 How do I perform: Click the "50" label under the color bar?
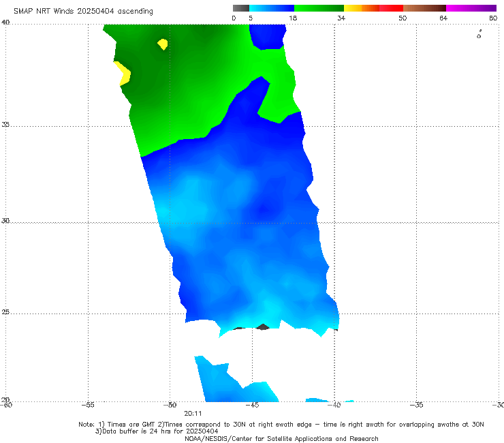click(x=403, y=18)
